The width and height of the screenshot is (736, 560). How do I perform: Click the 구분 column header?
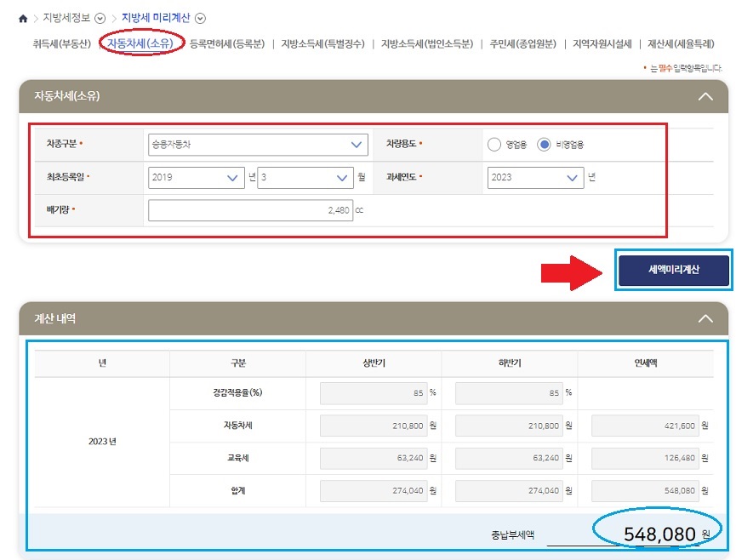coord(238,363)
